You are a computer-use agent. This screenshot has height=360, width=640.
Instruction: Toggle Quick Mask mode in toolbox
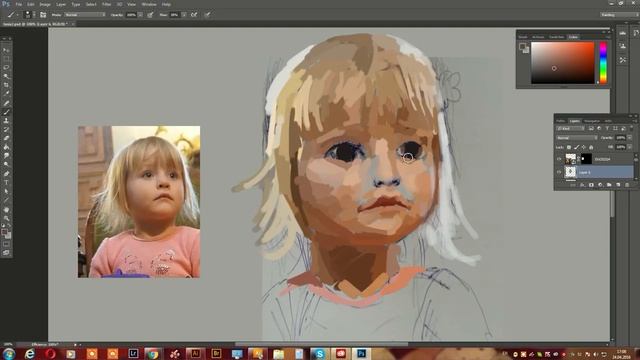[6, 244]
